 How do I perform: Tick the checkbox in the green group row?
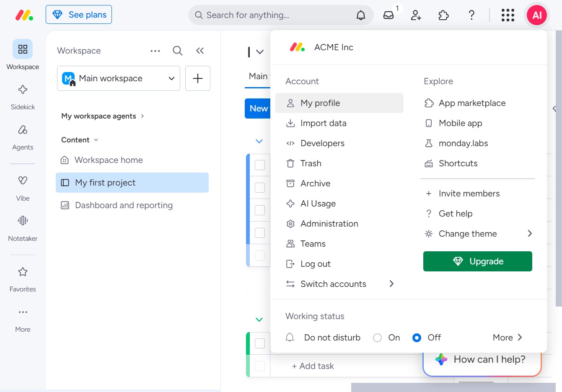click(260, 343)
